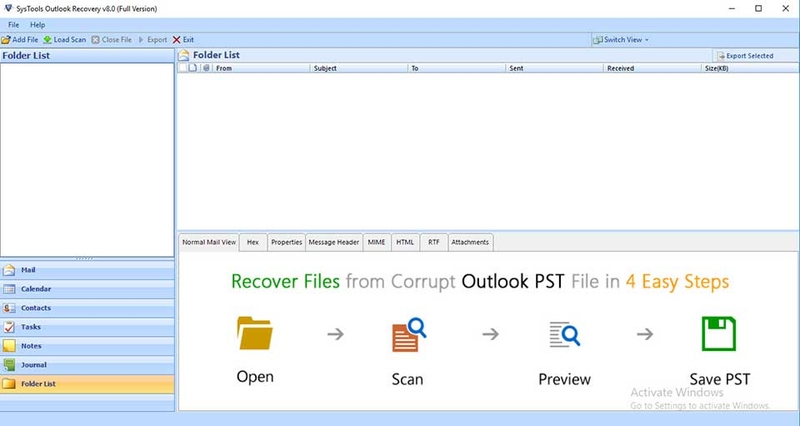Select Calendar in the navigation pane
800x426 pixels.
(x=87, y=289)
